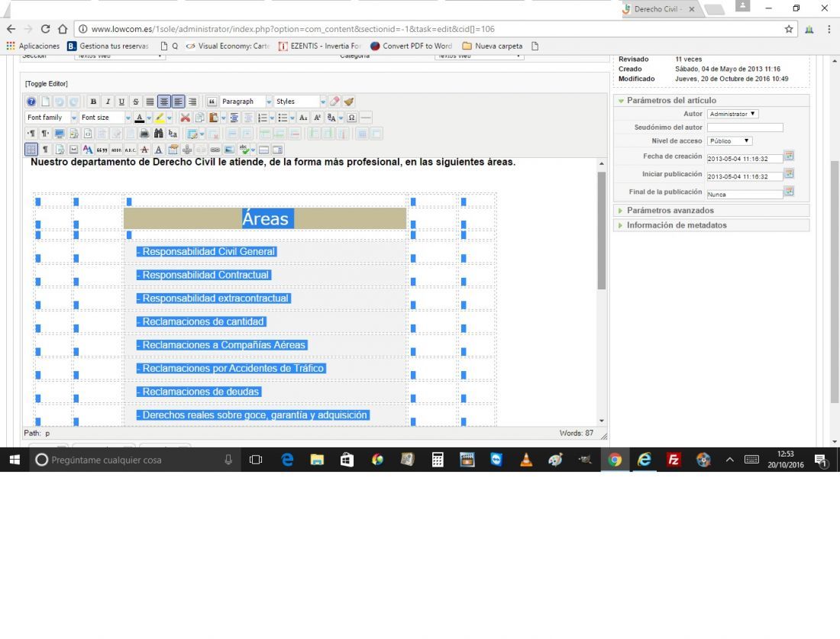Toggle bold formatting
Viewport: 840px width, 639px height.
pos(93,102)
